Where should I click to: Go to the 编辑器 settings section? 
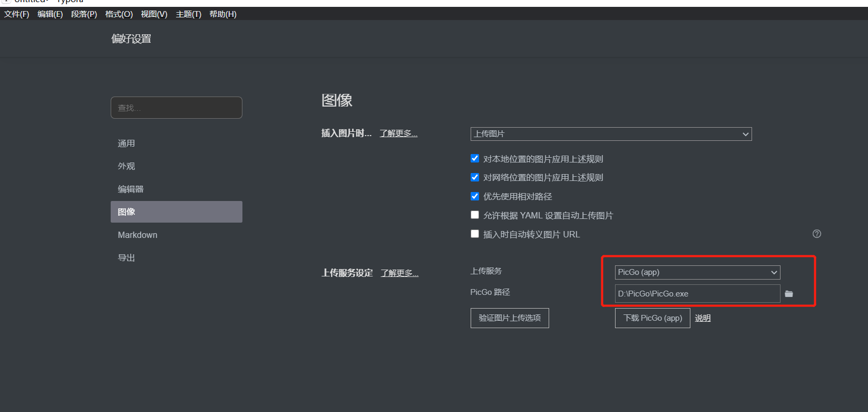(x=131, y=189)
